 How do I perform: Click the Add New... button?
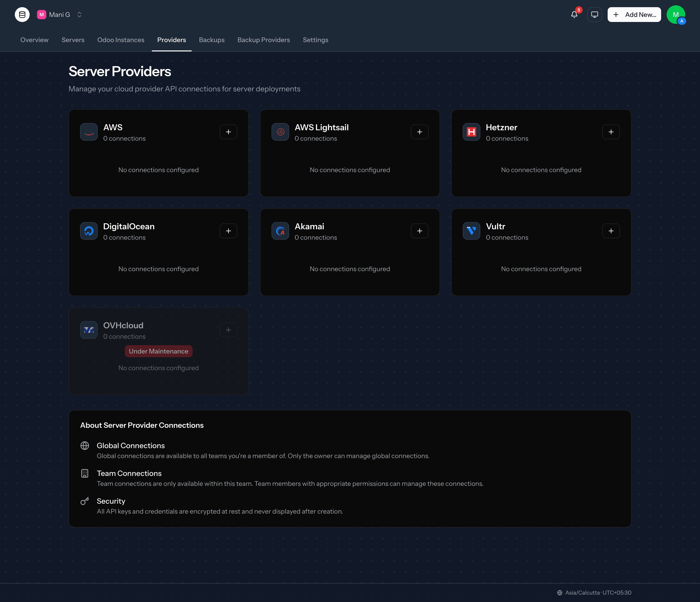(x=634, y=15)
